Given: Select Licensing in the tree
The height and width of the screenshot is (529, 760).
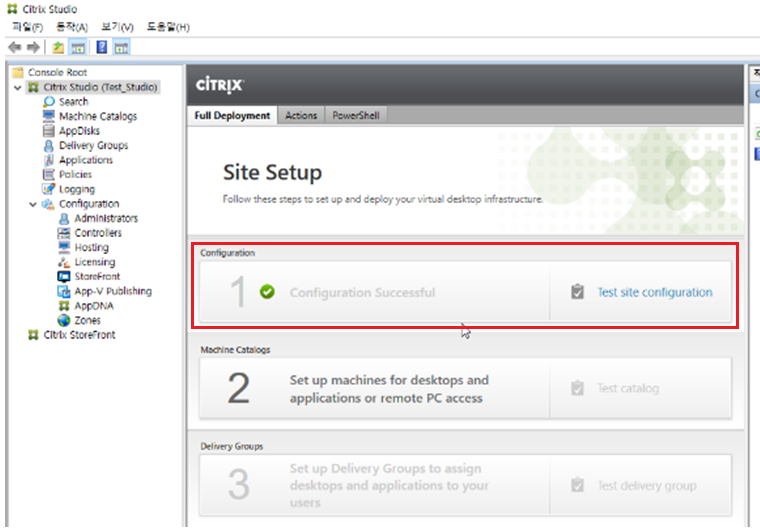Looking at the screenshot, I should pyautogui.click(x=95, y=262).
